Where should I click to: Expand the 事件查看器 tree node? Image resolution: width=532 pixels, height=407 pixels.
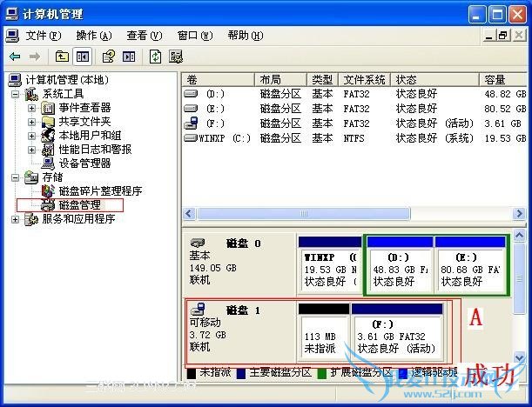click(32, 108)
